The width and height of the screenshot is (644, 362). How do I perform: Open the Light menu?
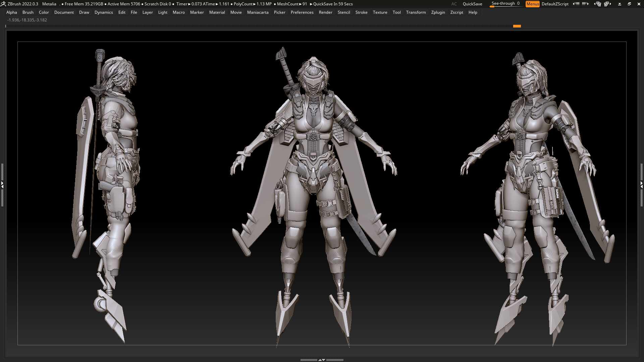pos(163,12)
